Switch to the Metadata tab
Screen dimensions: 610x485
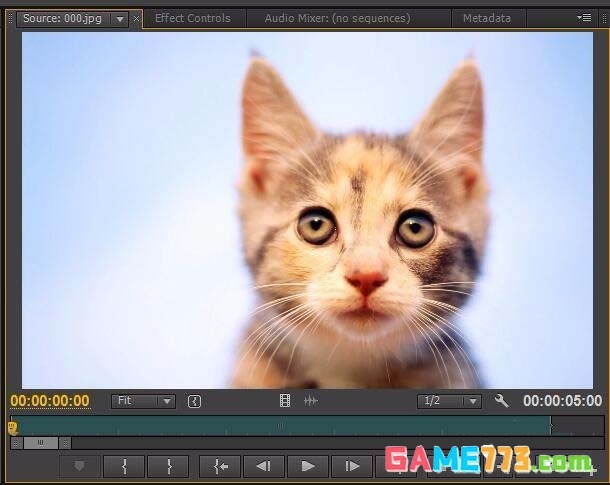pyautogui.click(x=487, y=18)
